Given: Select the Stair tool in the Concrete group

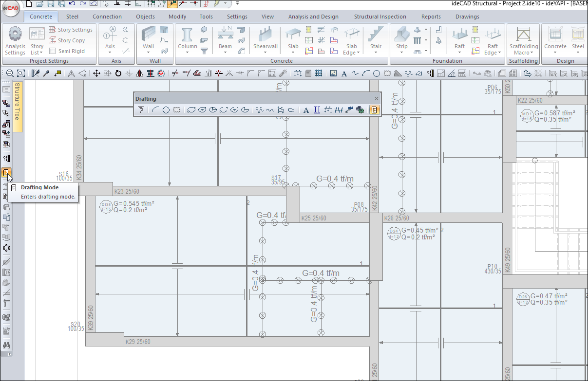Looking at the screenshot, I should (x=375, y=39).
